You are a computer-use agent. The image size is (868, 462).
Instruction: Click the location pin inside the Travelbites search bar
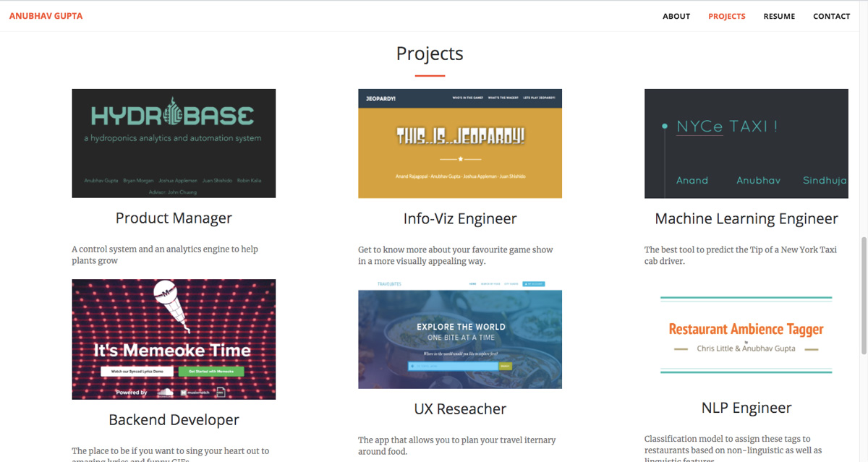tap(412, 366)
